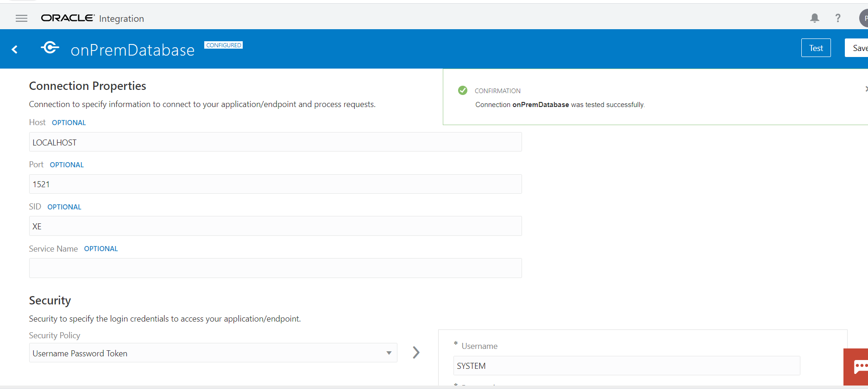Click the connection adapter icon

(x=50, y=47)
